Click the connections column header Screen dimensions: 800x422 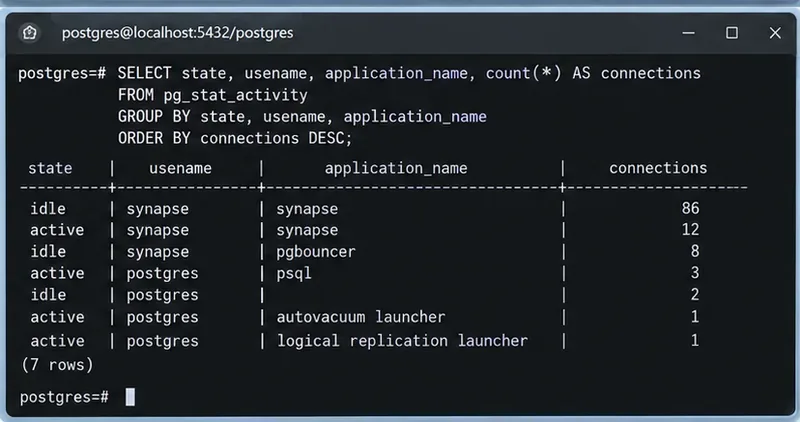pyautogui.click(x=658, y=168)
